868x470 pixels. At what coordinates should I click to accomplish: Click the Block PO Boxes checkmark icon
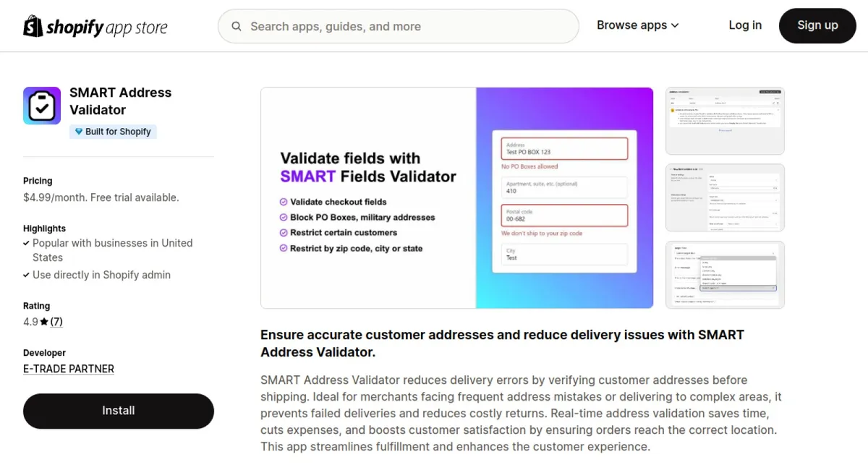tap(284, 217)
